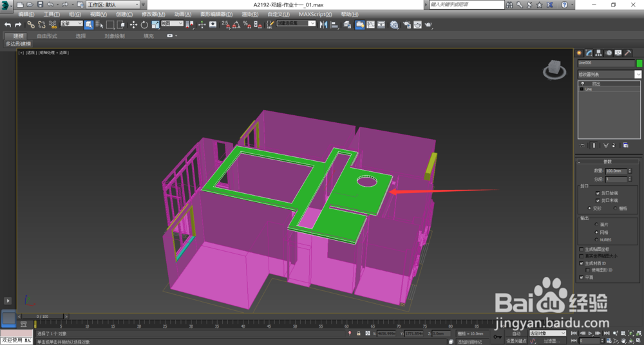Select the NURBS output radio button

coord(596,239)
